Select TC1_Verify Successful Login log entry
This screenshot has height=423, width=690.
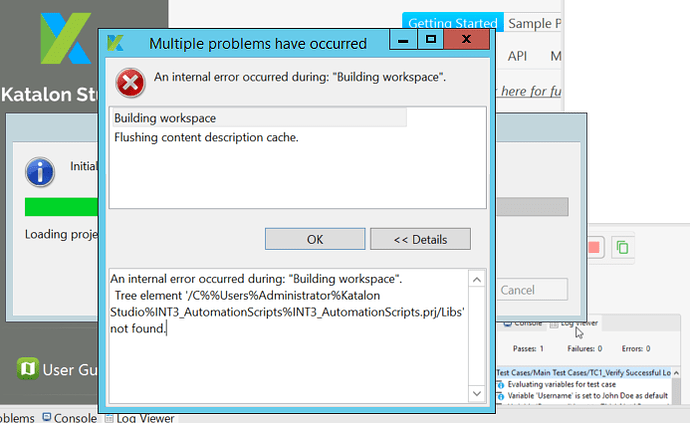click(x=584, y=373)
